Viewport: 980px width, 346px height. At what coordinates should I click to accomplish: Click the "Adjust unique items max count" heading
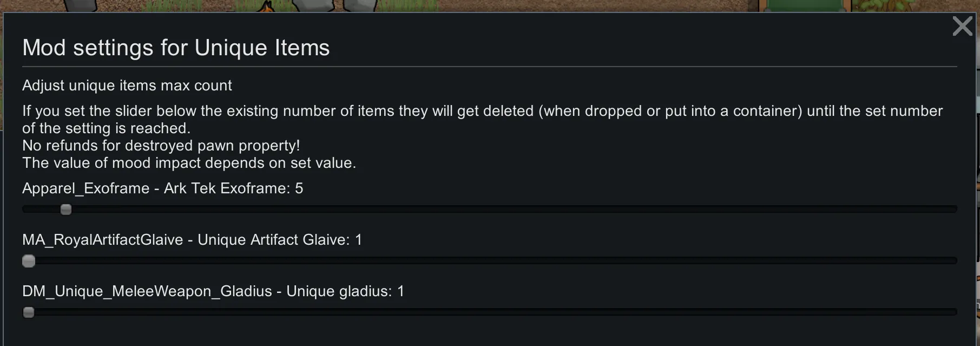(127, 86)
